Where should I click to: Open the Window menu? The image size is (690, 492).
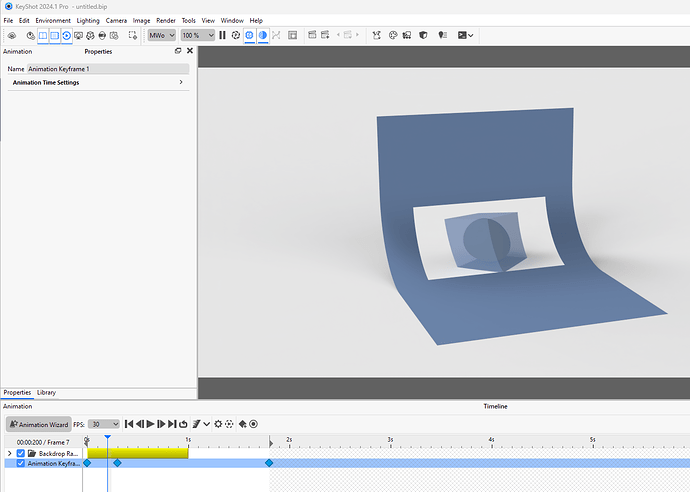tap(232, 21)
